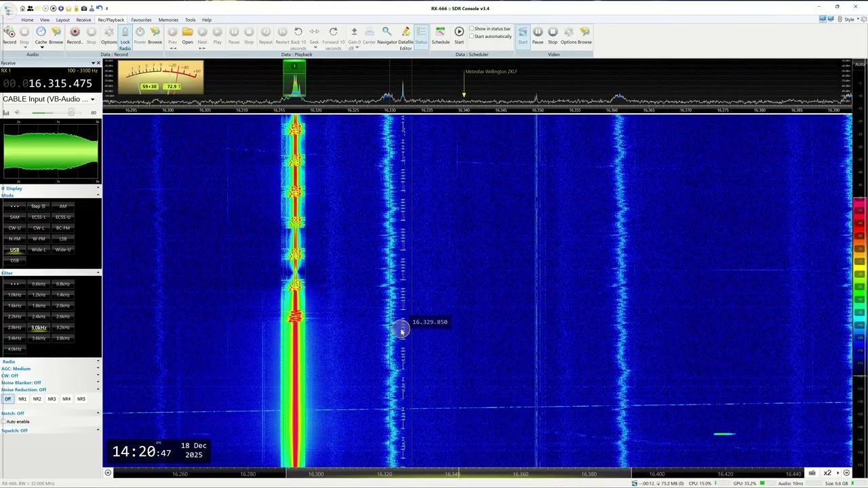Image resolution: width=868 pixels, height=488 pixels.
Task: Collapse the Filter panel
Action: [98, 272]
